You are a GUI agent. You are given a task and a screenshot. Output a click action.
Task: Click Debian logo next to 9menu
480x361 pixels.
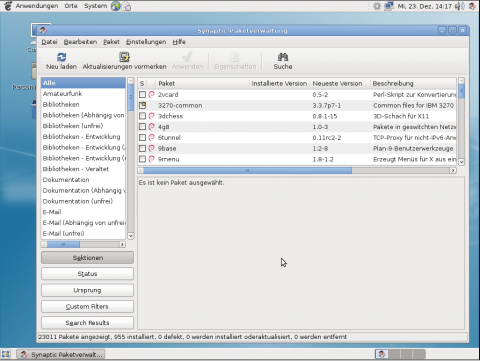click(152, 159)
